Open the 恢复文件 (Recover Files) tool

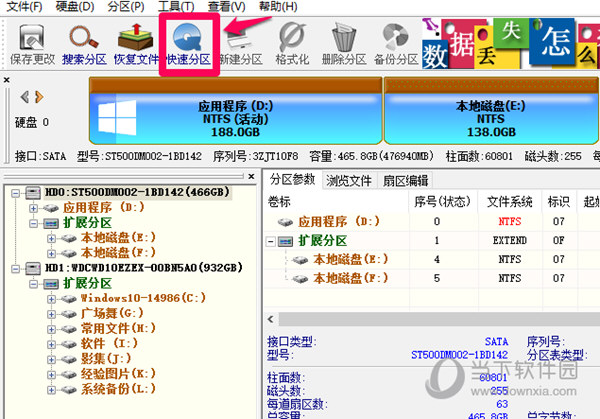pyautogui.click(x=136, y=42)
